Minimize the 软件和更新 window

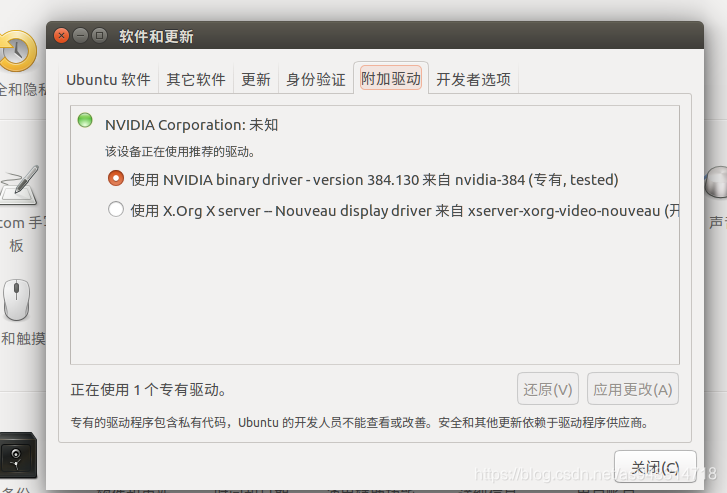coord(81,36)
